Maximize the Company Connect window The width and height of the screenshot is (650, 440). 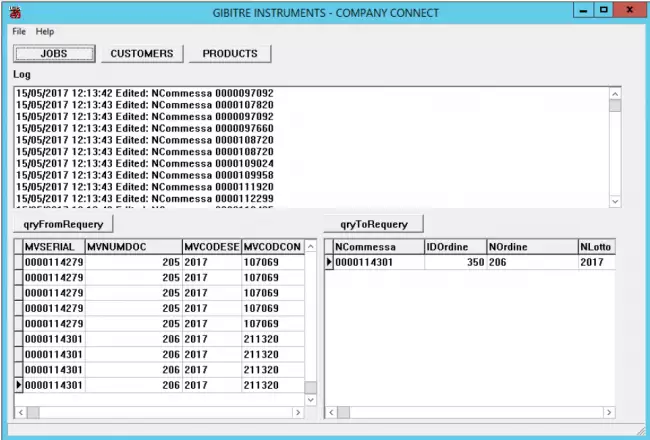(x=603, y=10)
